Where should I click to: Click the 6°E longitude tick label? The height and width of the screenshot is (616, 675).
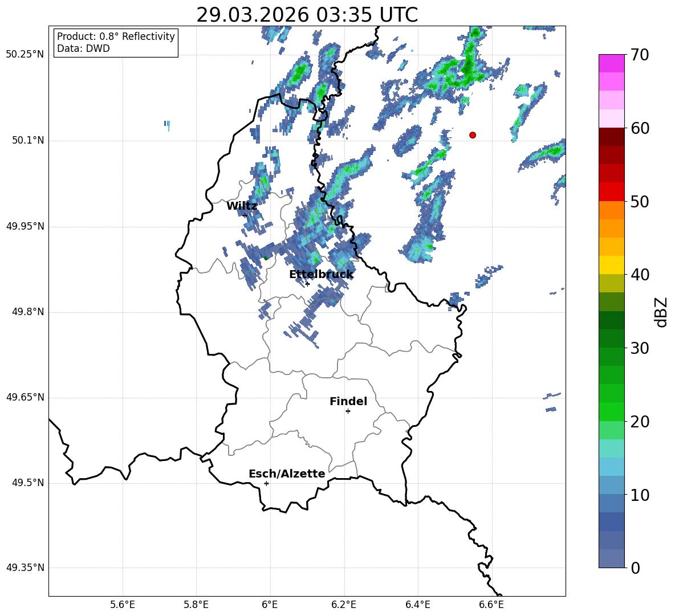click(x=270, y=605)
